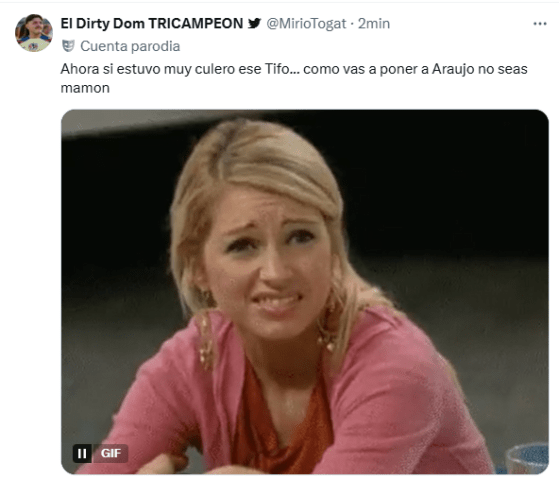Select the Cuenta parodia label

(x=130, y=46)
